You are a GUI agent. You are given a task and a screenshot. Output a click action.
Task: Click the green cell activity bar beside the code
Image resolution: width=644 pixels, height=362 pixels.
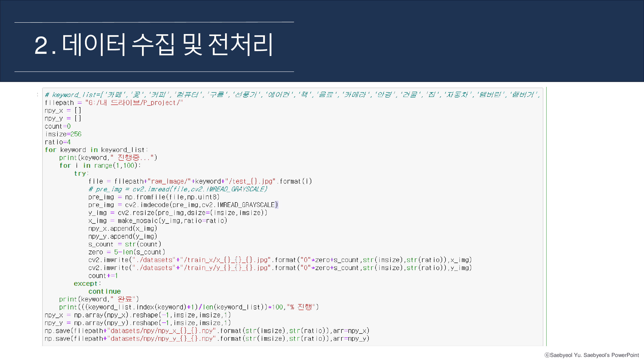tap(547, 217)
